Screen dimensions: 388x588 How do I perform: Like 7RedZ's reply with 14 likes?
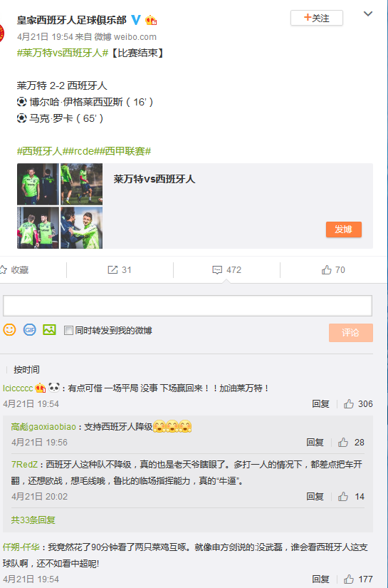(351, 497)
